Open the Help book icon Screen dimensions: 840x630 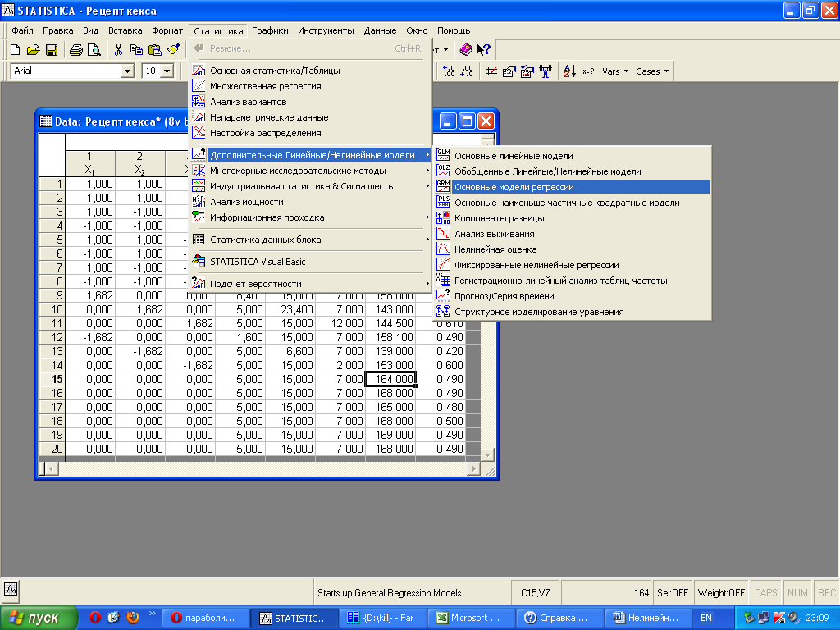point(466,50)
